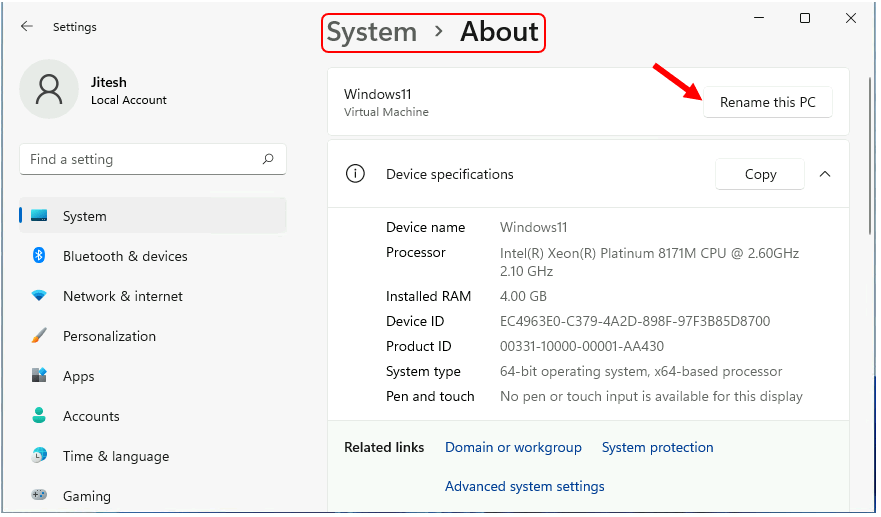The height and width of the screenshot is (517, 881).
Task: Click the right-side vertical scrollbar
Action: click(x=871, y=156)
